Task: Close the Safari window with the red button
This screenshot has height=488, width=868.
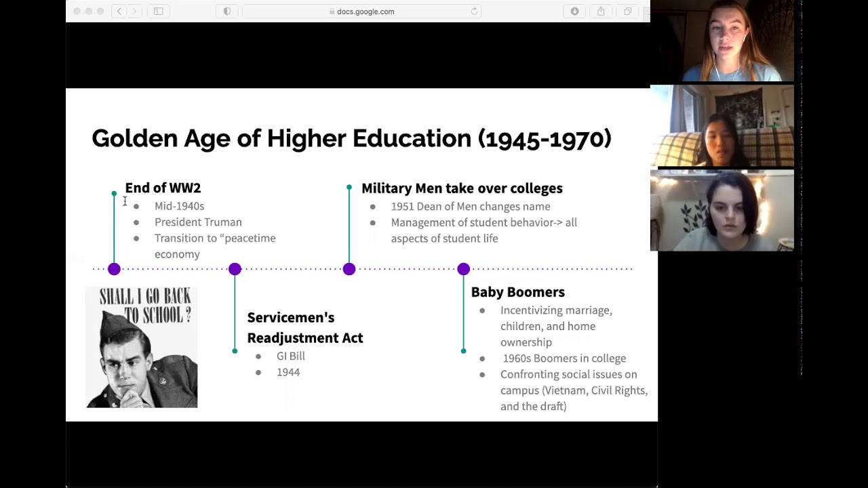Action: 77,11
